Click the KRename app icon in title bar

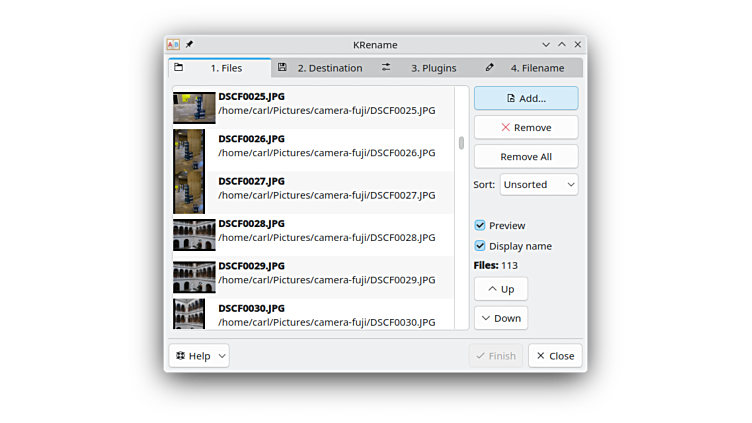coord(173,45)
